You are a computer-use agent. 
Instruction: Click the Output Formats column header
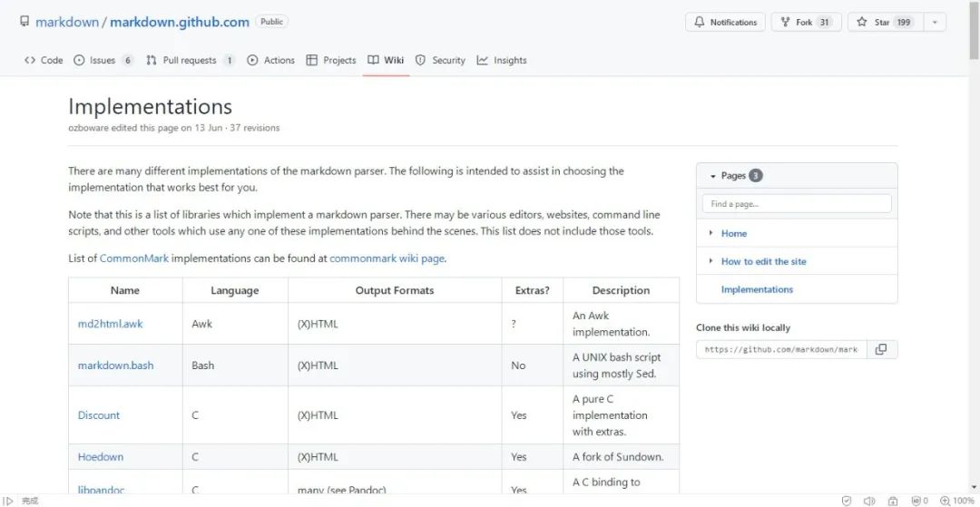(x=395, y=290)
